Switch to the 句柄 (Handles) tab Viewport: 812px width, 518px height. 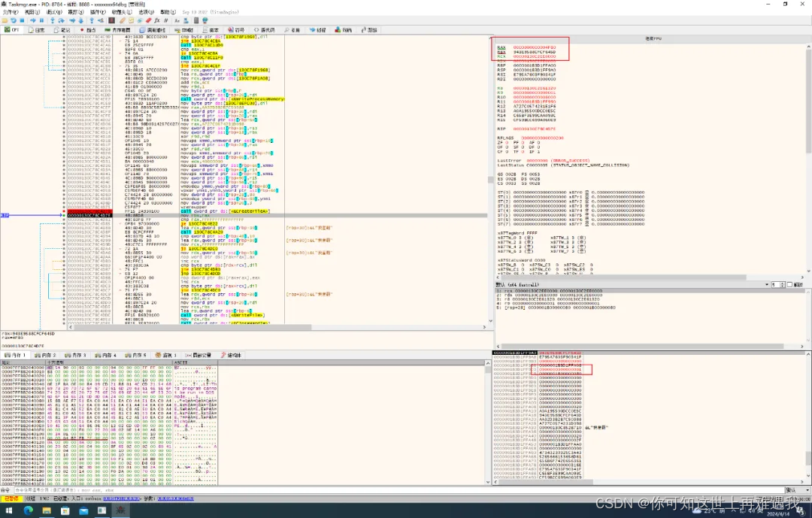[x=344, y=30]
